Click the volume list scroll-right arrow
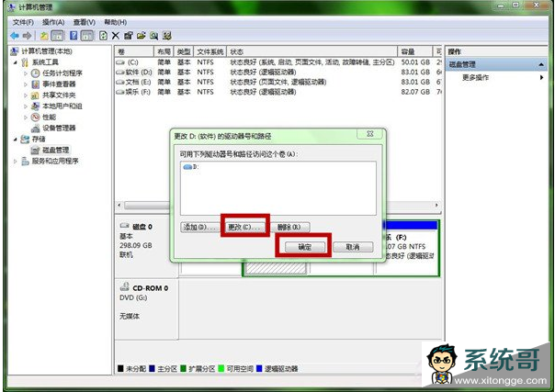This screenshot has height=392, width=555. 436,205
